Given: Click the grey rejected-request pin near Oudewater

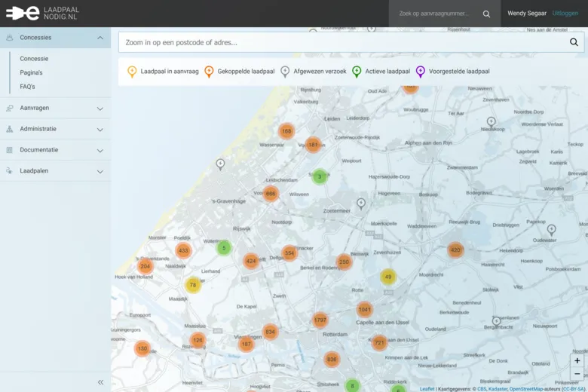Looking at the screenshot, I should tap(551, 230).
